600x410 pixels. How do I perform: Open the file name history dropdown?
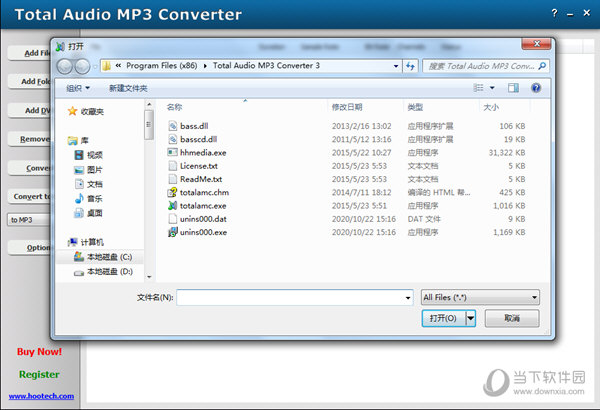[408, 297]
